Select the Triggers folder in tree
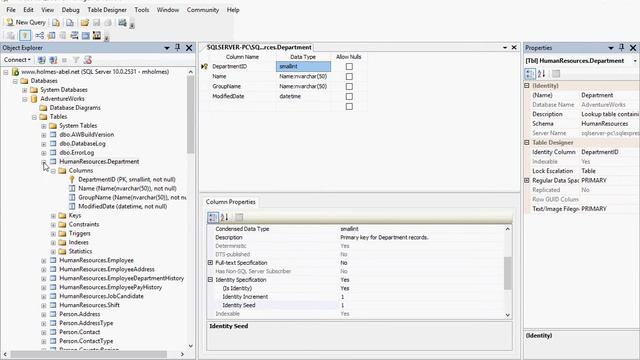 [x=80, y=233]
